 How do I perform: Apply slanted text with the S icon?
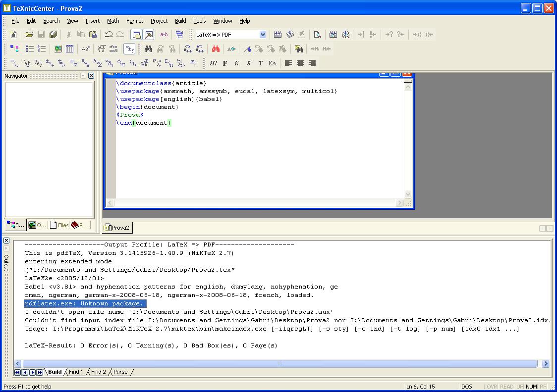[248, 63]
